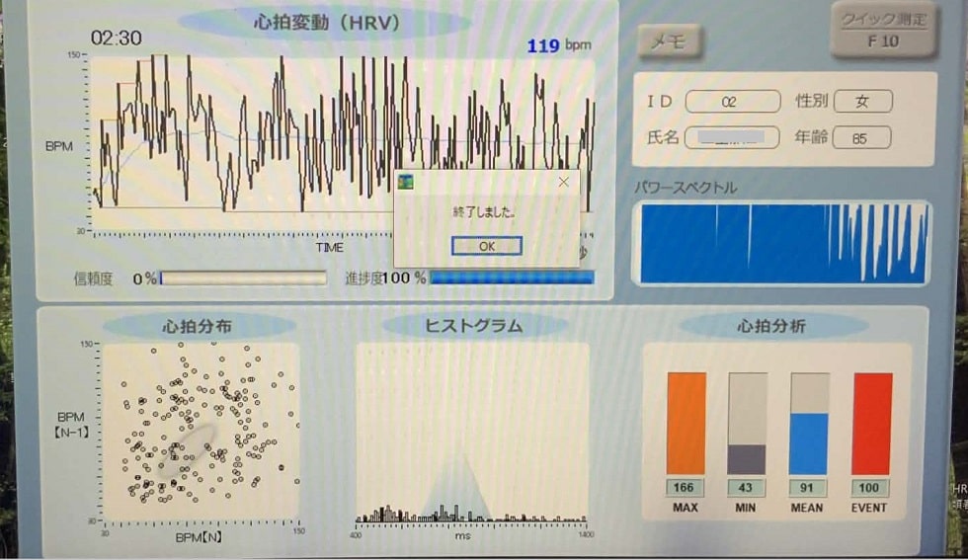This screenshot has height=560, width=968.
Task: Close the 終了しました dialog with X
Action: pyautogui.click(x=563, y=182)
